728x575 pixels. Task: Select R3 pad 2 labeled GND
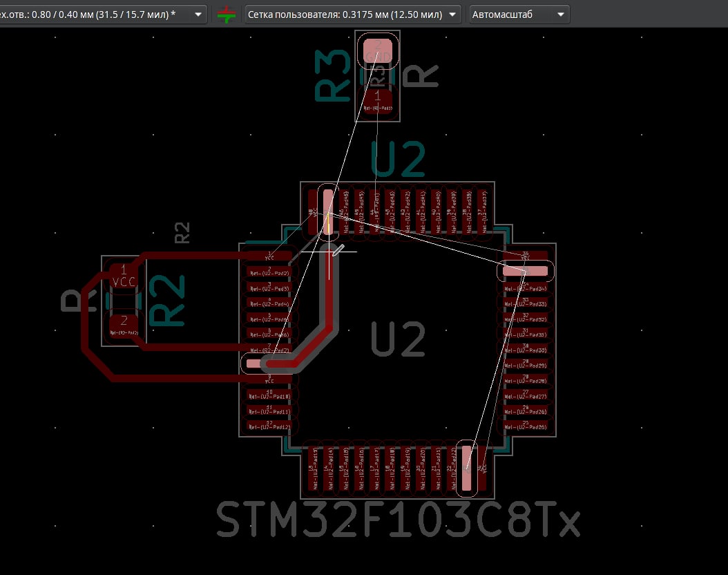click(x=377, y=50)
